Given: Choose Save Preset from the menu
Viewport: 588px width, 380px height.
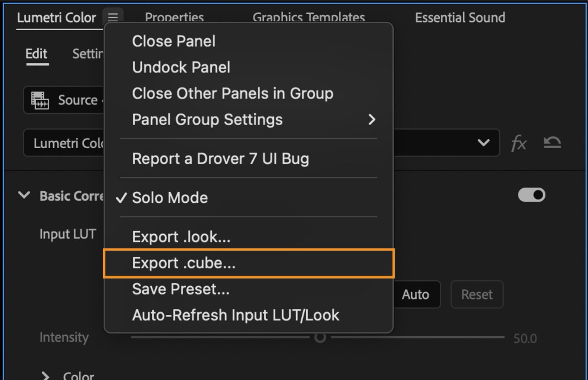Looking at the screenshot, I should tap(181, 289).
